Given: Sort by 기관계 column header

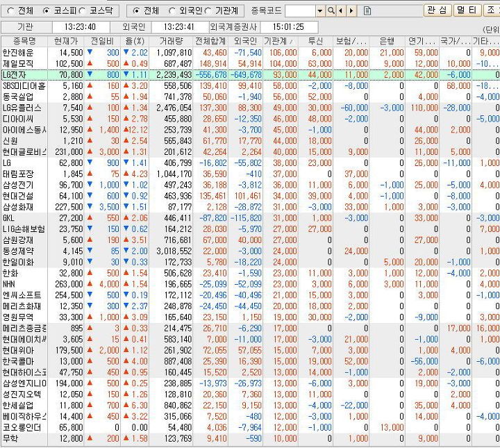Looking at the screenshot, I should click(281, 41).
